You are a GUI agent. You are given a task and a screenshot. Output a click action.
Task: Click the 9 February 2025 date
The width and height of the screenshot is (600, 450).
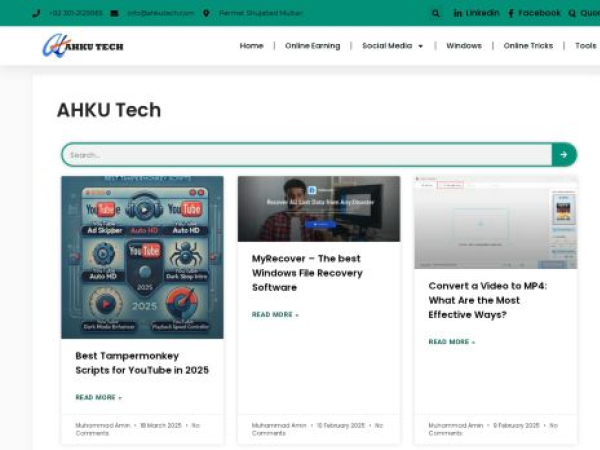516,426
